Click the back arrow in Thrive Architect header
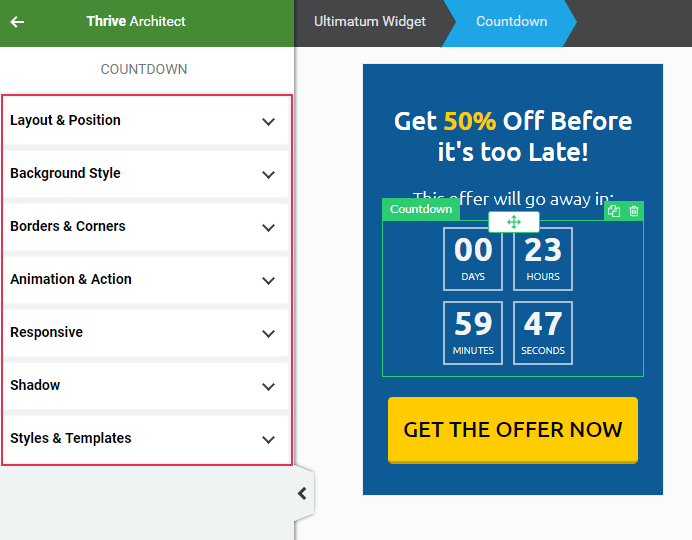 coord(17,22)
